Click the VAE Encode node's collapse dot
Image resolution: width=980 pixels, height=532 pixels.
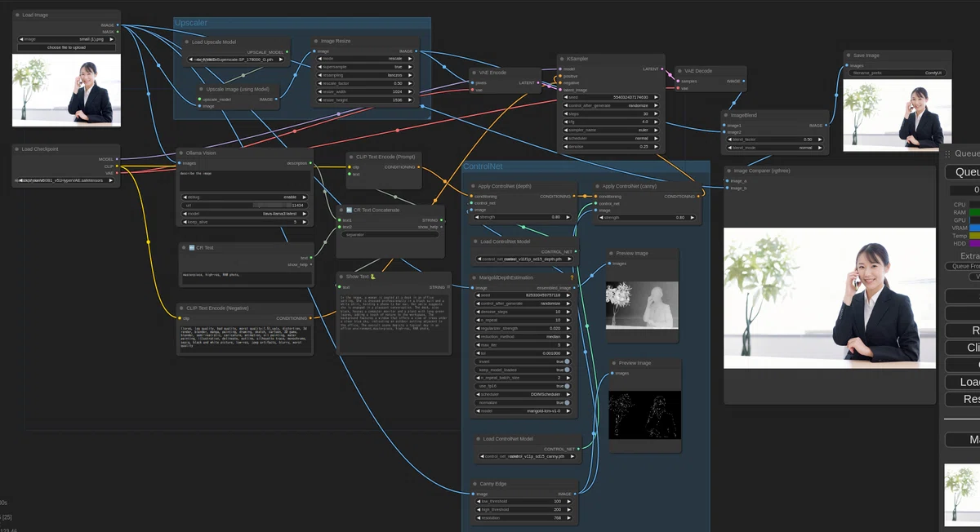[x=475, y=73]
